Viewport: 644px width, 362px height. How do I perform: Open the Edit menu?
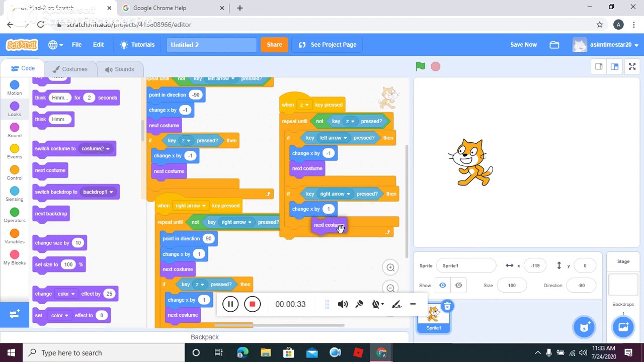point(98,45)
